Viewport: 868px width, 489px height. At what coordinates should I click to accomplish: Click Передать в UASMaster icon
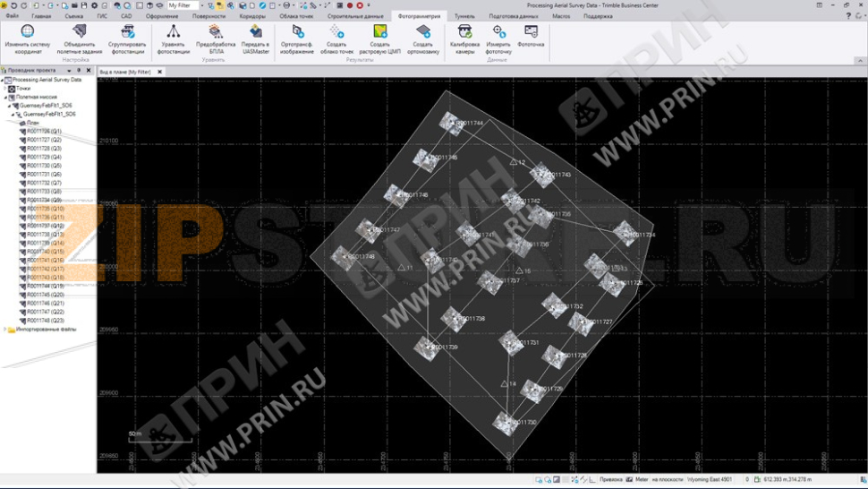[255, 31]
